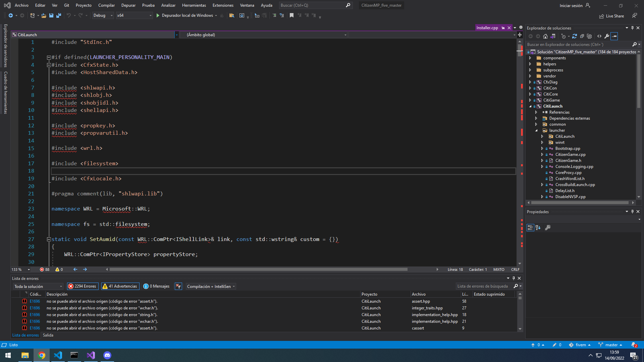This screenshot has width=644, height=362.
Task: Change the 133 % zoom level dropdown
Action: tap(21, 269)
